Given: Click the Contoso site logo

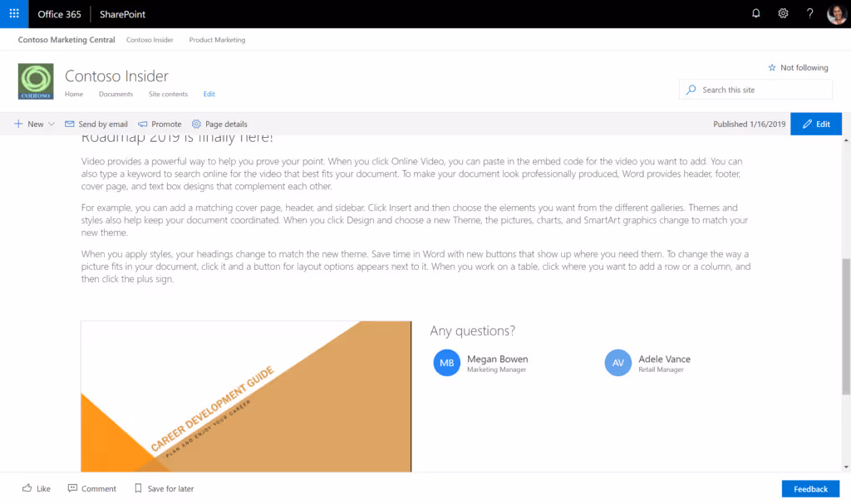Looking at the screenshot, I should tap(36, 81).
